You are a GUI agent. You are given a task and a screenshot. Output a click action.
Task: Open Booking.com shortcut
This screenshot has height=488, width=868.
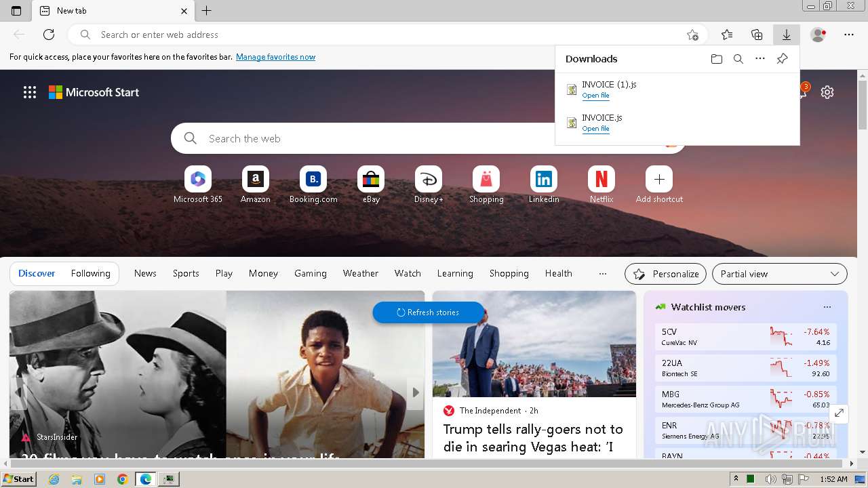[x=313, y=184]
